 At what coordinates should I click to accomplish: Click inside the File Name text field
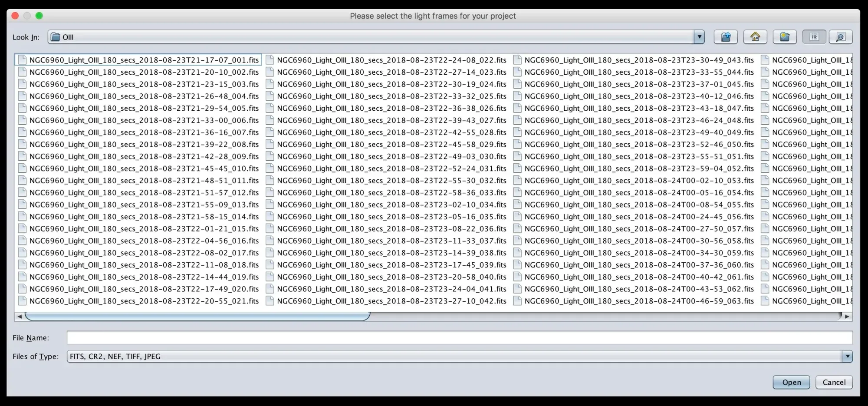(x=459, y=338)
